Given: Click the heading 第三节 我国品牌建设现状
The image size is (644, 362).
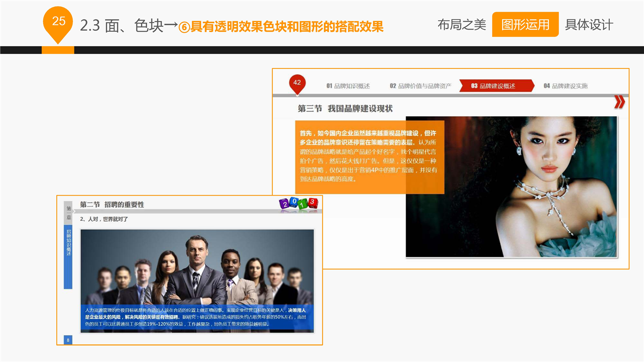Looking at the screenshot, I should pyautogui.click(x=345, y=109).
